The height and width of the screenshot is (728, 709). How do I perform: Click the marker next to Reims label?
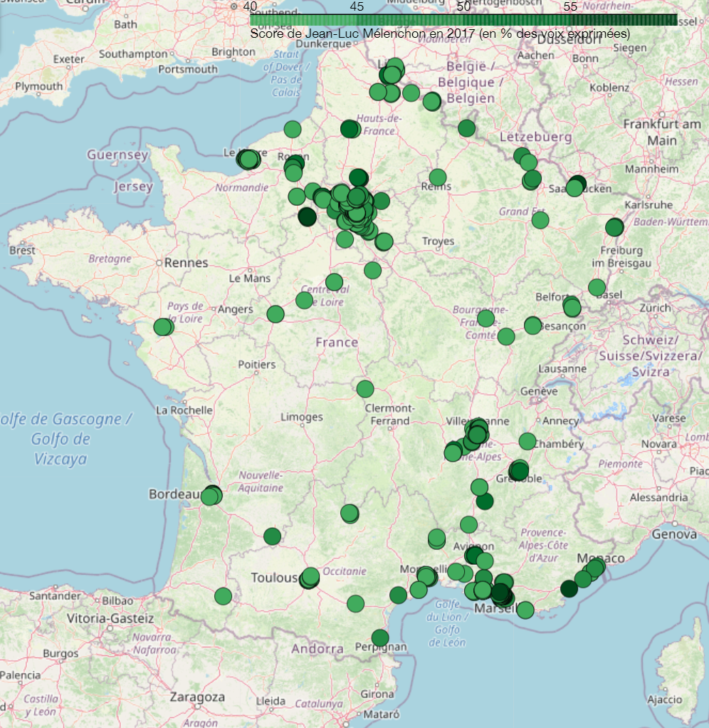(x=438, y=177)
